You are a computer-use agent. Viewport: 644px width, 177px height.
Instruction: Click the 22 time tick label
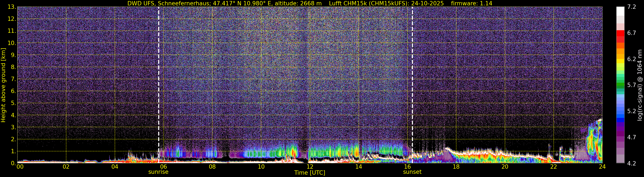554,167
